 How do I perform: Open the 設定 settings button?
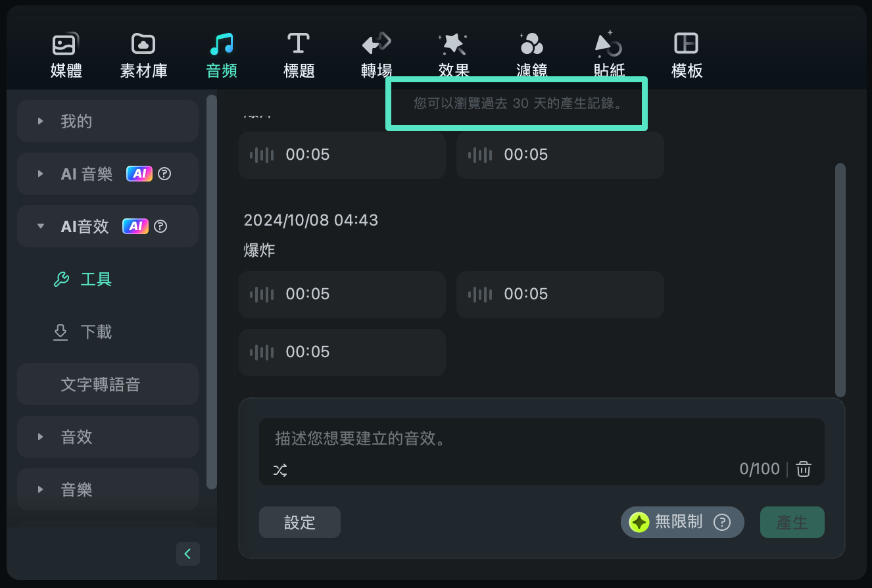pos(300,522)
